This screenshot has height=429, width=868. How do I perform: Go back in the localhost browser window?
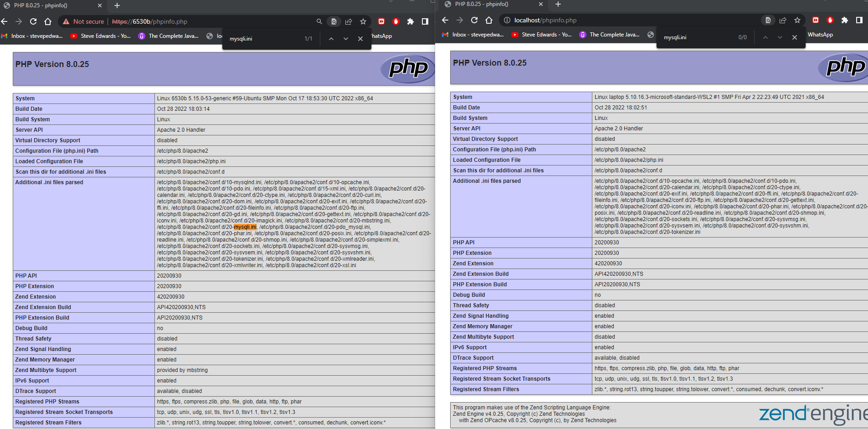(x=445, y=20)
